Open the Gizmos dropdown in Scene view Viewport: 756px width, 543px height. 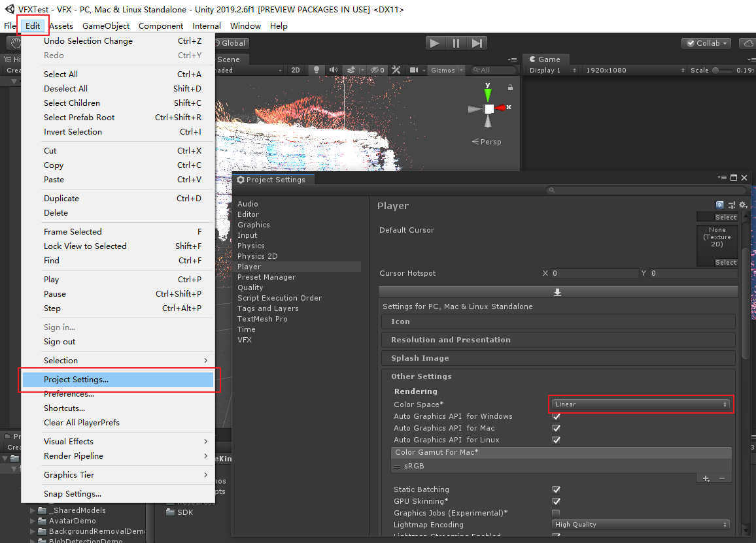tap(447, 70)
